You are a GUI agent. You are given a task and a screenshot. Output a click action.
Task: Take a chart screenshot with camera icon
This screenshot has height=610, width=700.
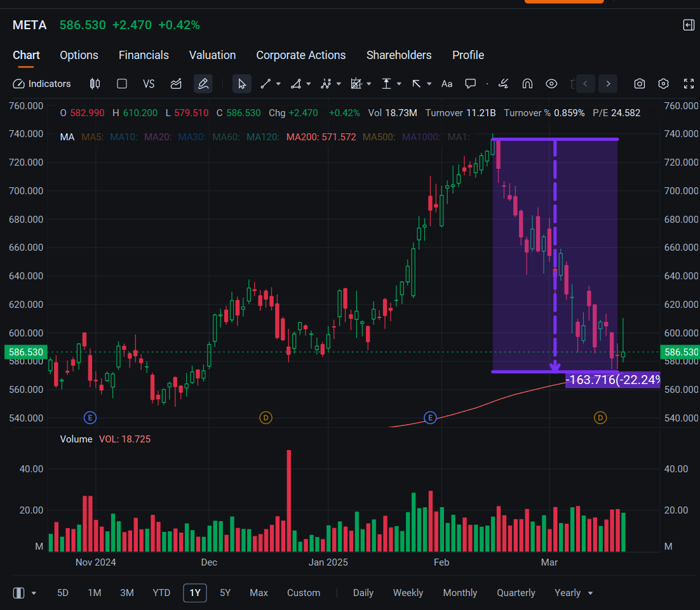639,84
